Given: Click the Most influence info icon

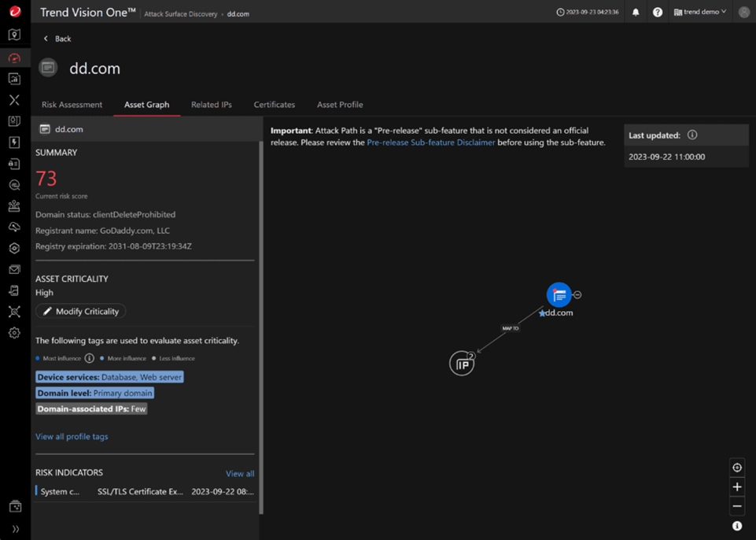Looking at the screenshot, I should tap(89, 358).
